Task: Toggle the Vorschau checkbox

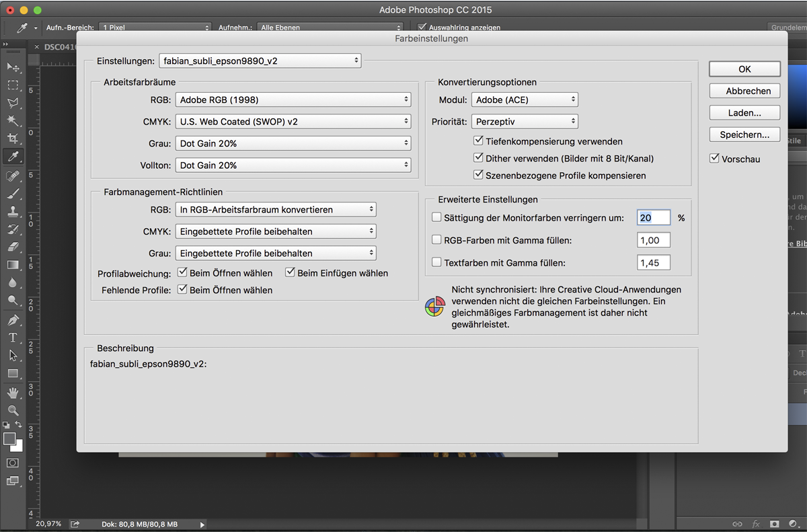Action: pyautogui.click(x=714, y=159)
